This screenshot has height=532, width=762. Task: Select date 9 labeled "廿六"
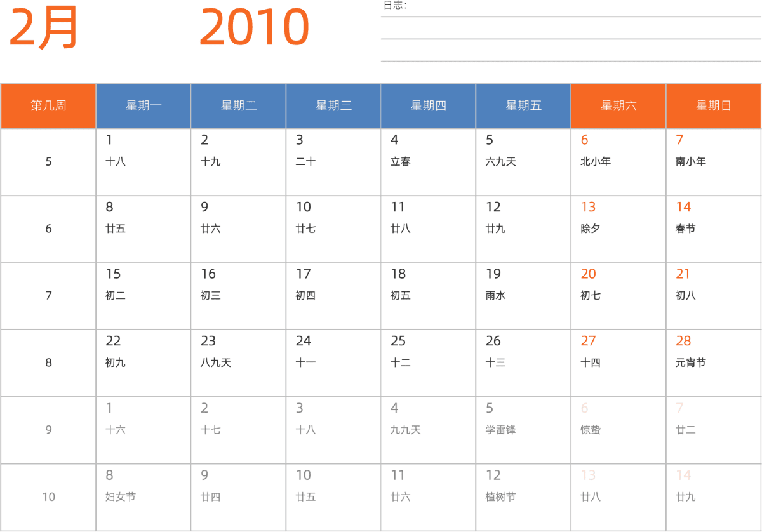coord(239,229)
